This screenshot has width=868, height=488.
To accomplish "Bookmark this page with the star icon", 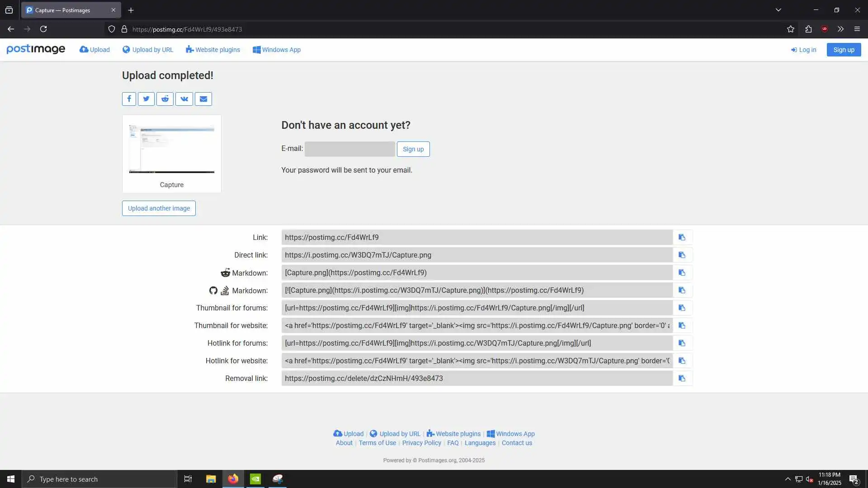I will [790, 29].
